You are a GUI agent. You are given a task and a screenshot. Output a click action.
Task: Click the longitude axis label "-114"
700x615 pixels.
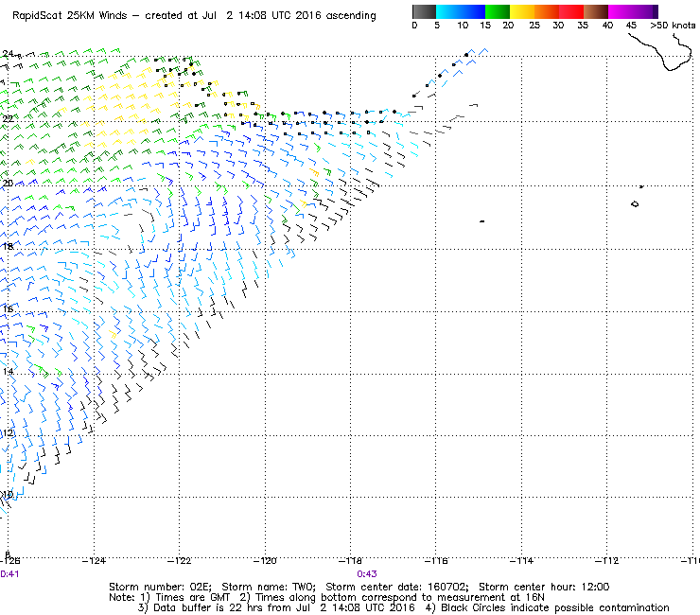tap(521, 561)
